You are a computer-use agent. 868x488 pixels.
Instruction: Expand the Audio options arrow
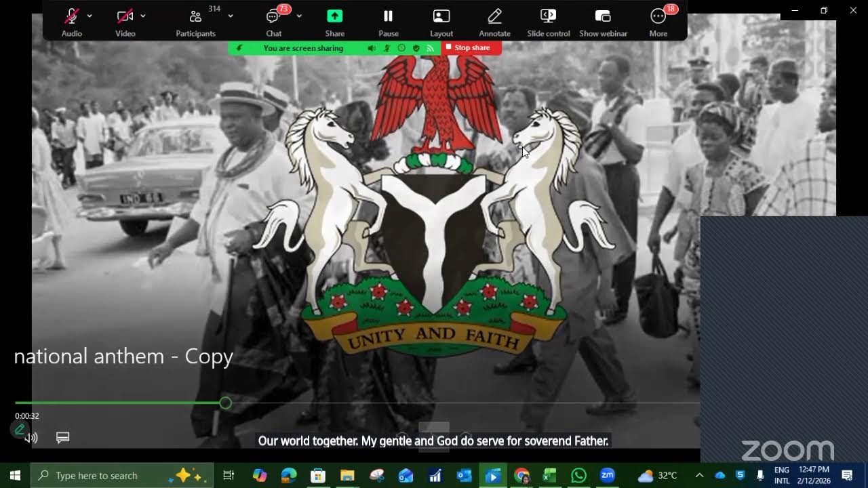click(90, 16)
